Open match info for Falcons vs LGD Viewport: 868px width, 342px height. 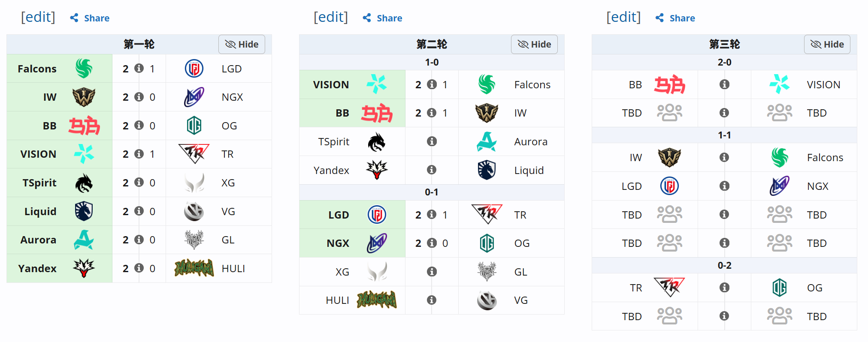(139, 69)
